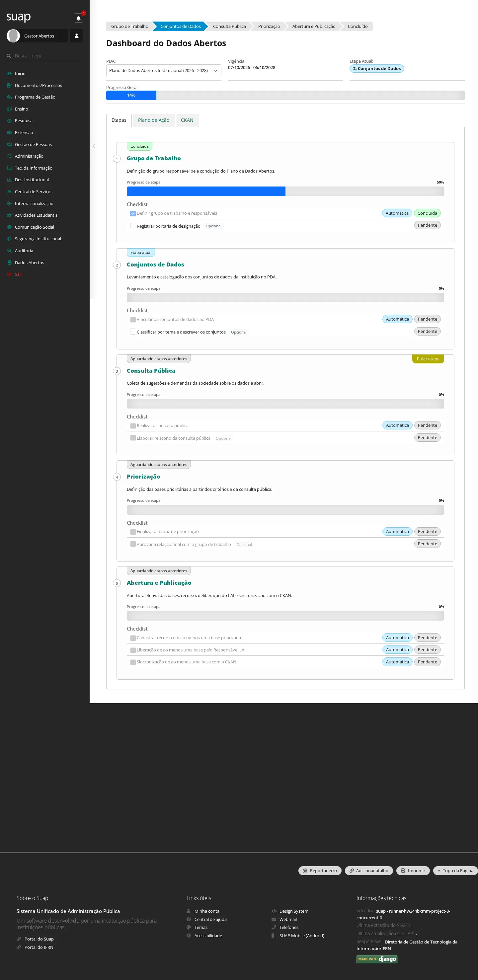Click the Grupo de Trabalho 50% progress bar
Viewport: 478px width, 980px height.
pos(285,191)
